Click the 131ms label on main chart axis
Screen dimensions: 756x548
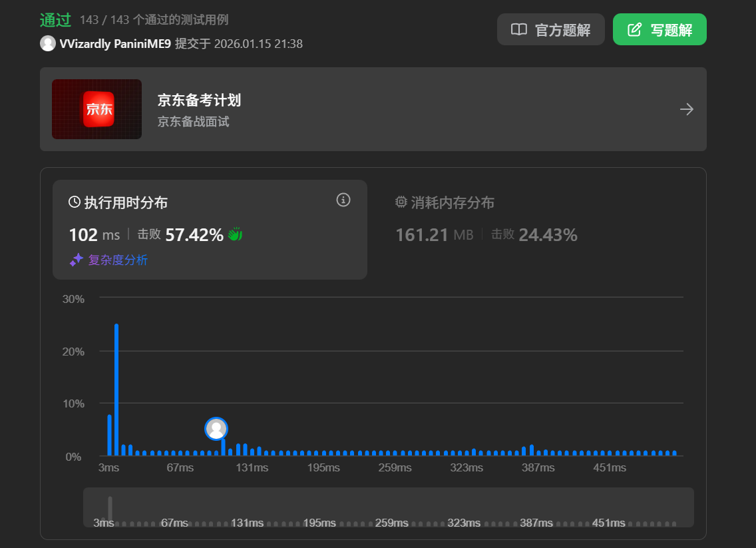pos(252,467)
